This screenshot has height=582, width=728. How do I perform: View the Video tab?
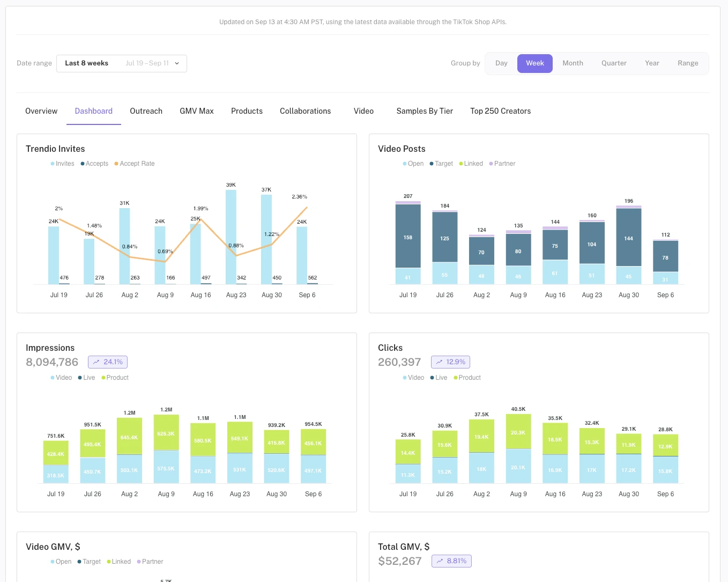coord(363,111)
